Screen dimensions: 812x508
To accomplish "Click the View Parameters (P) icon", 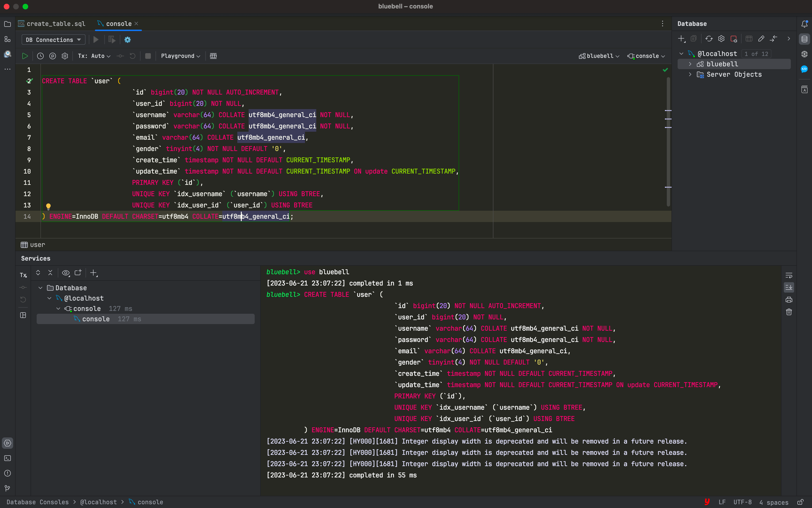I will point(53,56).
